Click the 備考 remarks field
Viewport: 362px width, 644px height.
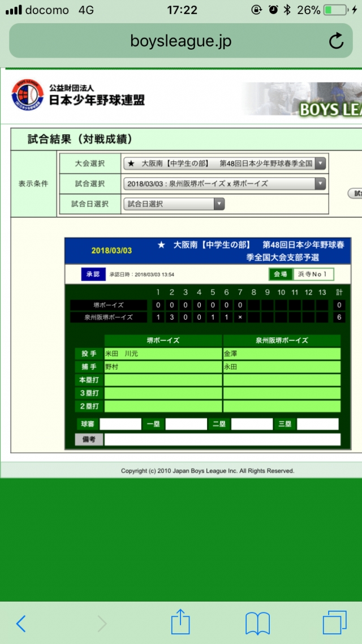click(222, 440)
